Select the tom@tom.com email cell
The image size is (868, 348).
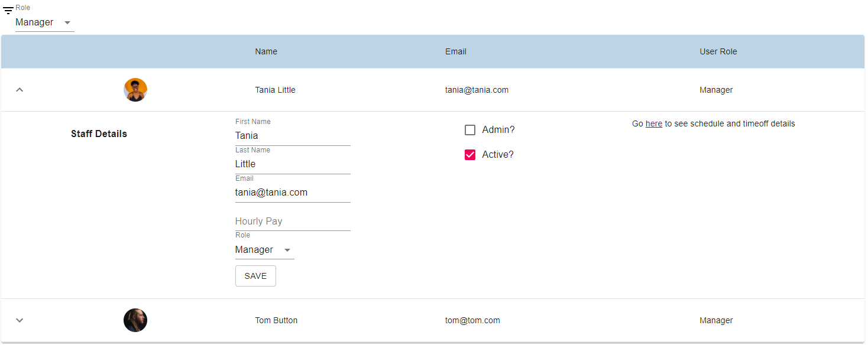(x=472, y=320)
